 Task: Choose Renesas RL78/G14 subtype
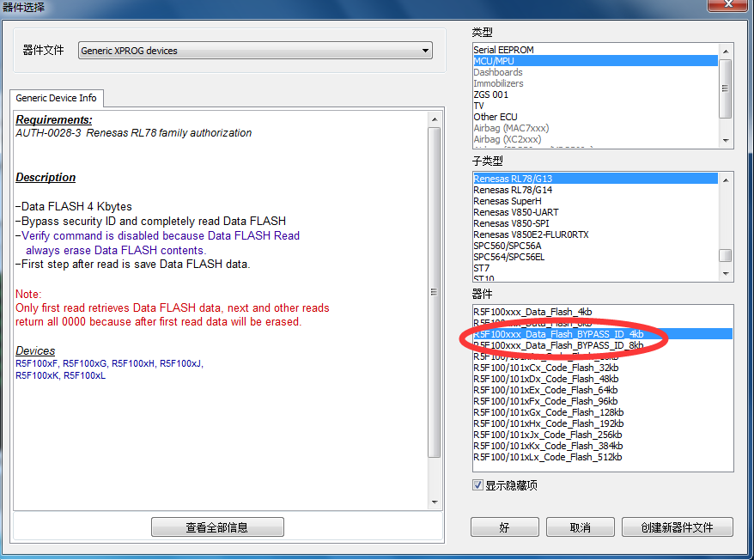pos(513,190)
